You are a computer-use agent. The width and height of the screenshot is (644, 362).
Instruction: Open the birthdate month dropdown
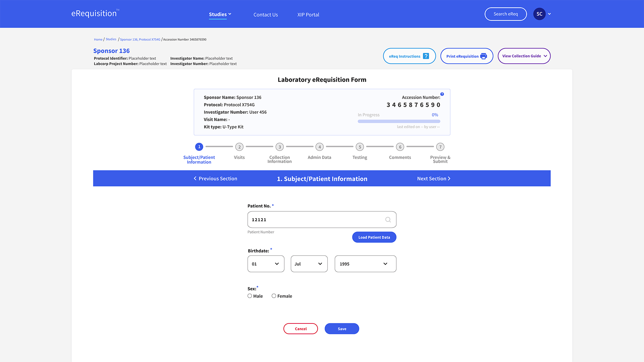309,264
